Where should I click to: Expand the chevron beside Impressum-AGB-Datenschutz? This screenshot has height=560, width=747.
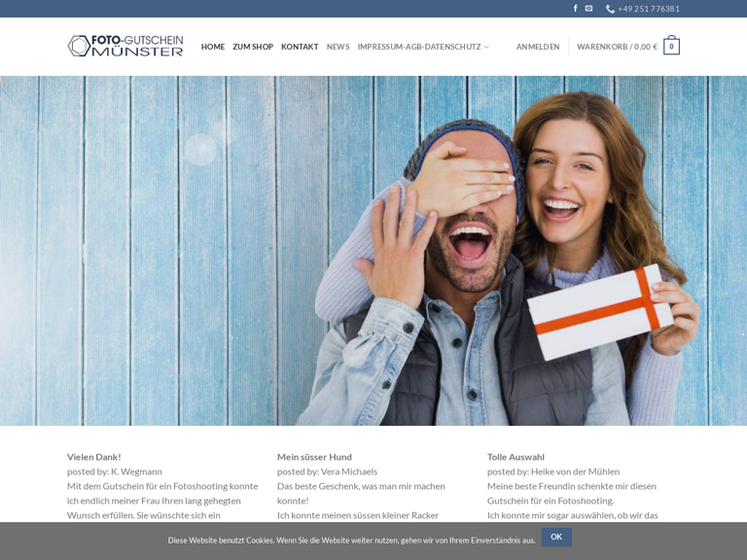coord(486,47)
